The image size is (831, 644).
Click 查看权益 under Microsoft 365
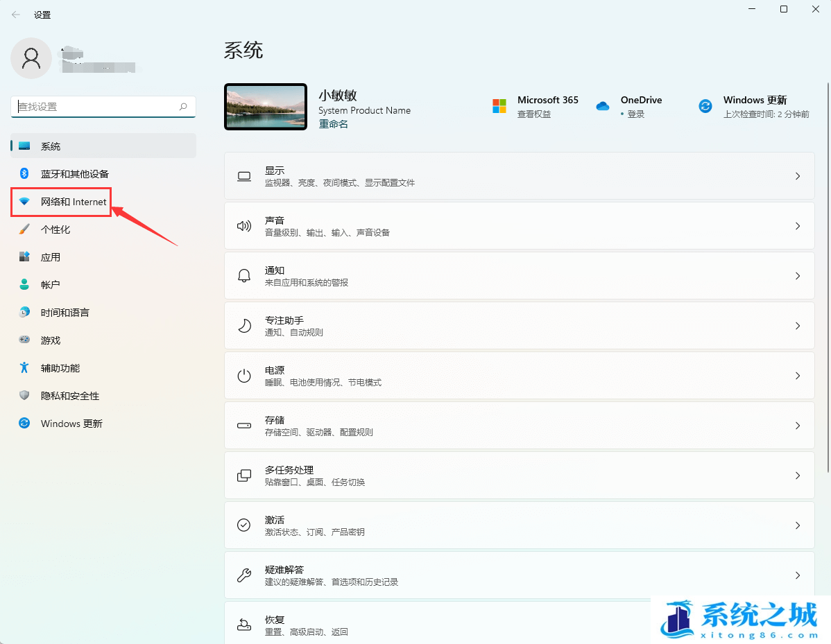[x=533, y=114]
